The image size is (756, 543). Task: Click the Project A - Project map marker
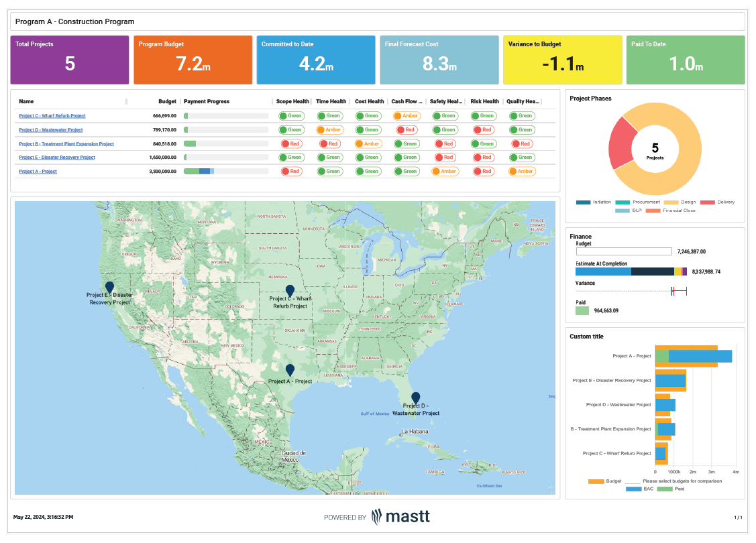(290, 370)
